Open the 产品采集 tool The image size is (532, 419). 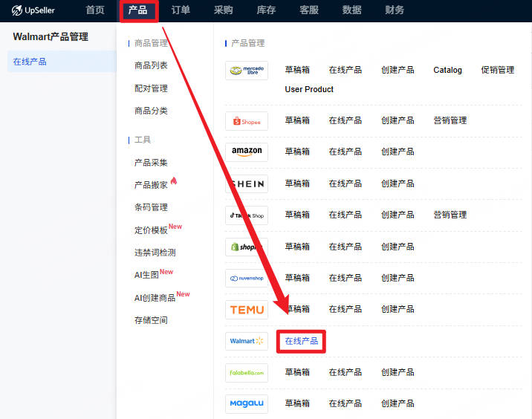tap(151, 163)
